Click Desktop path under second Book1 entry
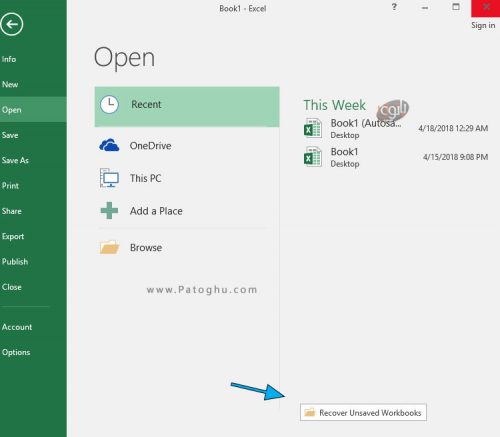Viewport: 500px width, 437px height. point(345,164)
